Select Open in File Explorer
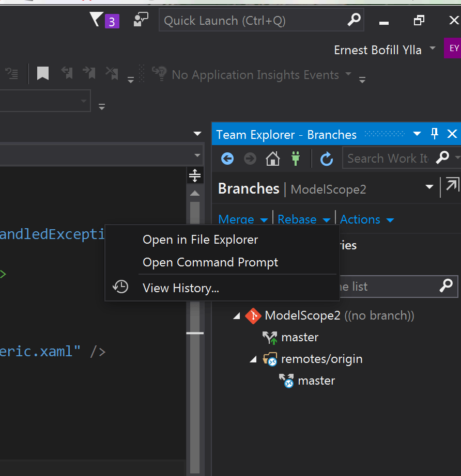461x476 pixels. (200, 240)
